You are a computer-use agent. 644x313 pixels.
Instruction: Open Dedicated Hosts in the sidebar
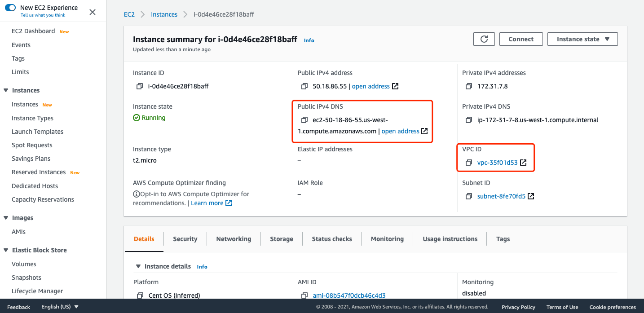point(35,186)
